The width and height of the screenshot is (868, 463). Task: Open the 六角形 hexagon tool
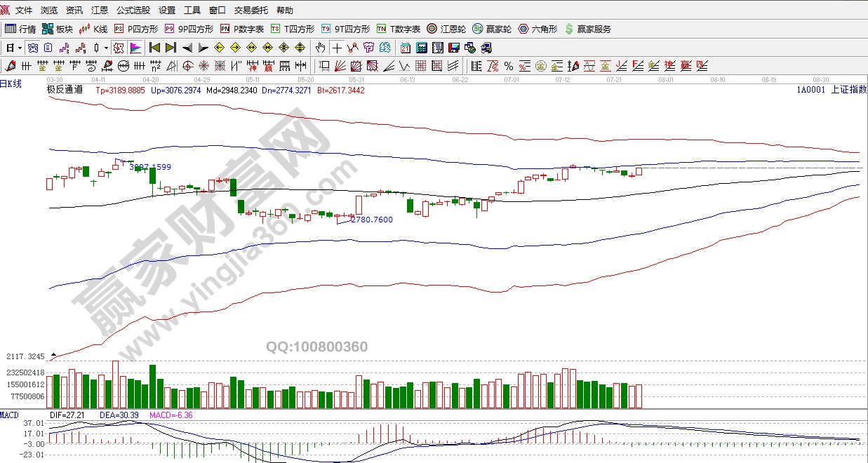[x=538, y=29]
